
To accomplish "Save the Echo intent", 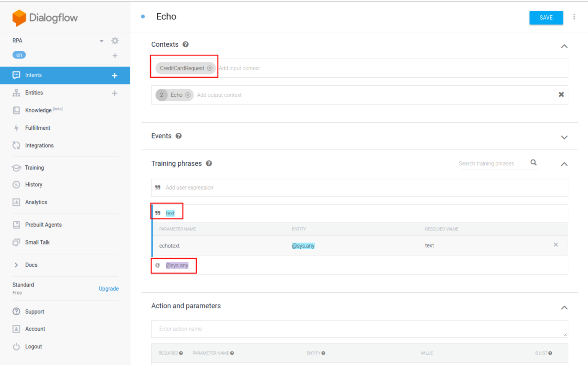I will (546, 18).
